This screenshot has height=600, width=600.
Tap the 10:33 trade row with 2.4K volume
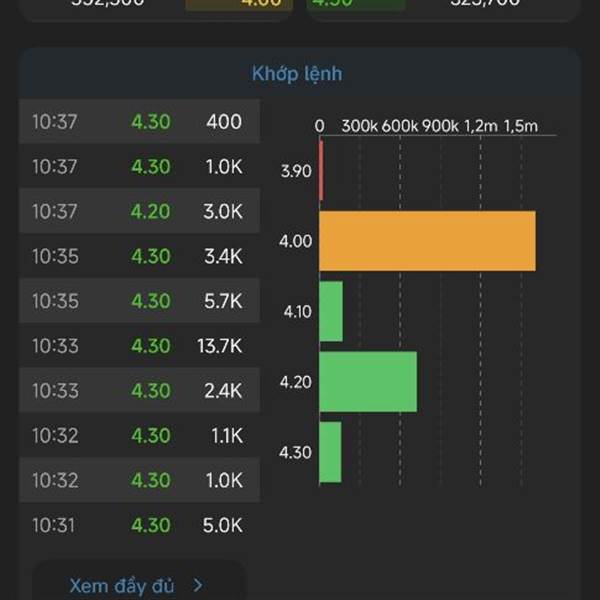(x=138, y=391)
